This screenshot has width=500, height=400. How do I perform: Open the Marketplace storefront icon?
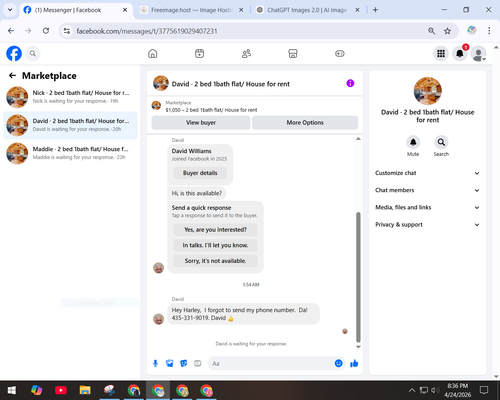coord(293,53)
